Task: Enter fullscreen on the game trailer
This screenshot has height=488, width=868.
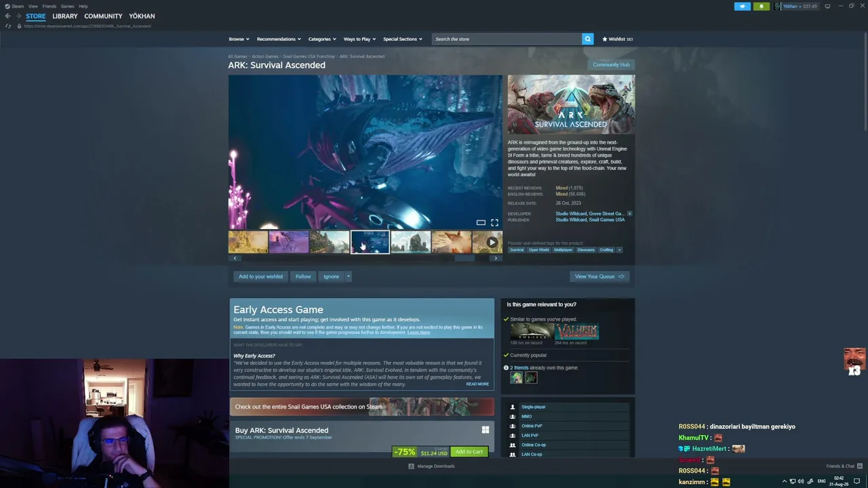Action: tap(494, 222)
